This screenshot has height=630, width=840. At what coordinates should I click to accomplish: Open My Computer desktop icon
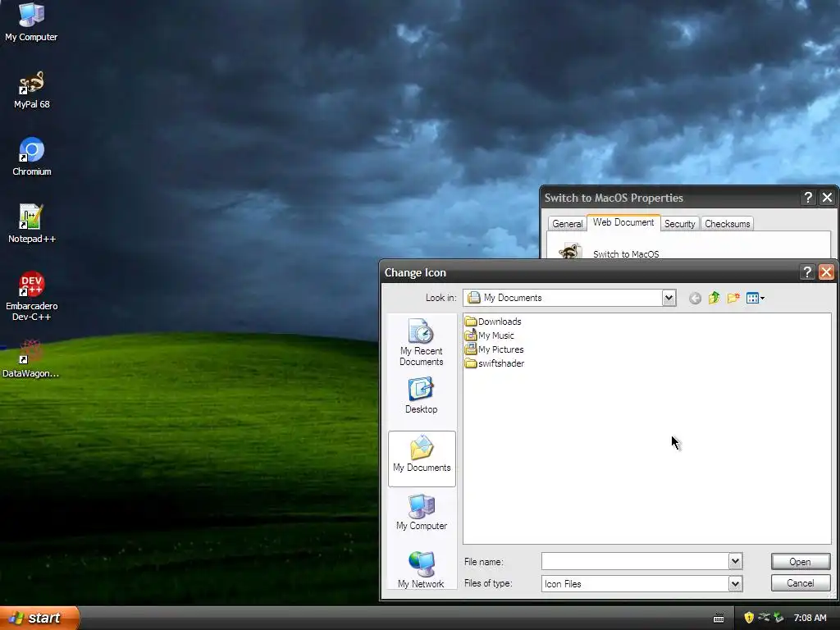coord(31,21)
